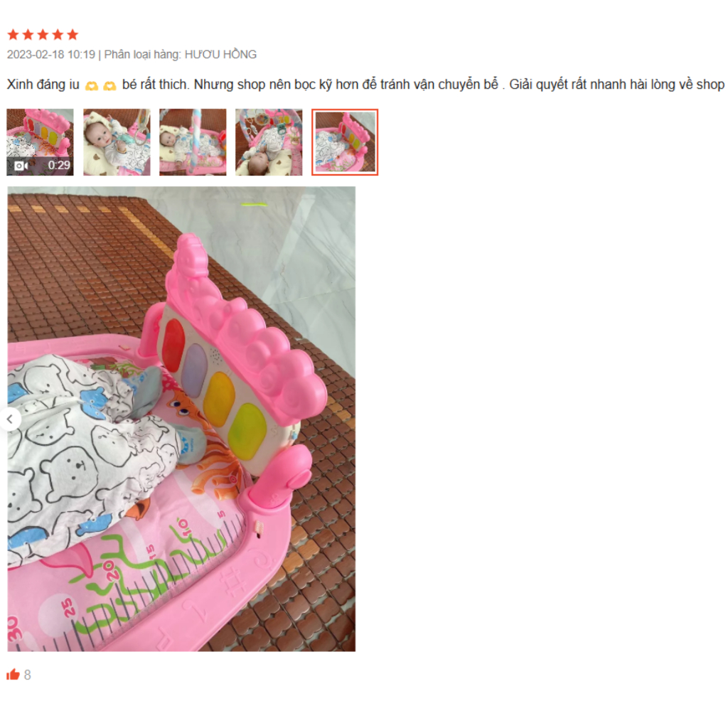
Task: Click the previous image arrow on the photo
Action: pos(10,419)
